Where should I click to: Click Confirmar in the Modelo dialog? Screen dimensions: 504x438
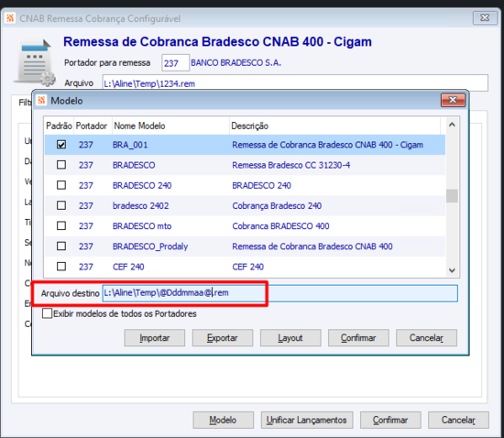(x=358, y=338)
